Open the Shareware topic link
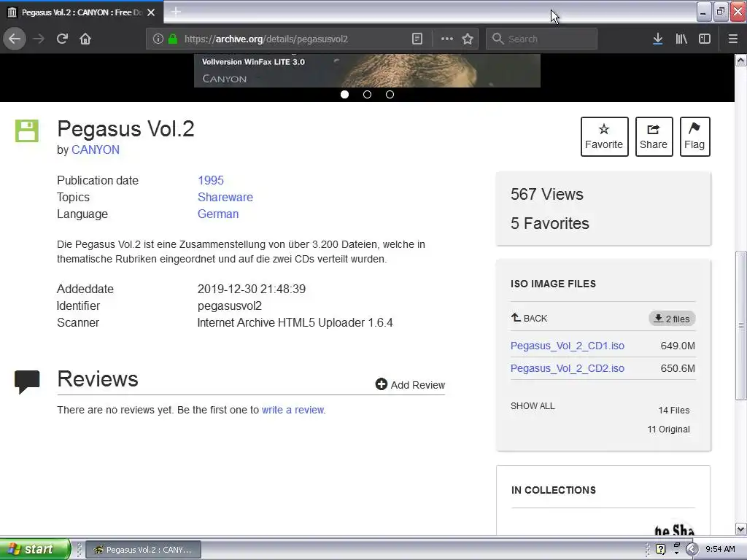Screen dimensions: 747x560 coord(225,197)
